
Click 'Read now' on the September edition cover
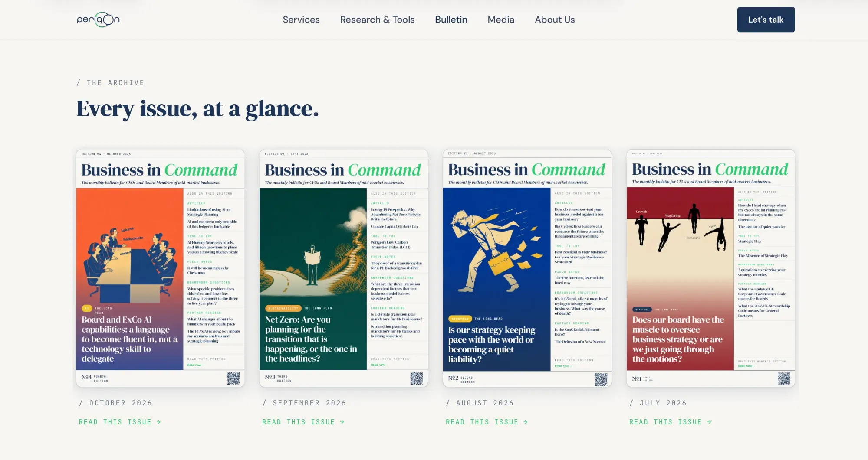click(379, 365)
